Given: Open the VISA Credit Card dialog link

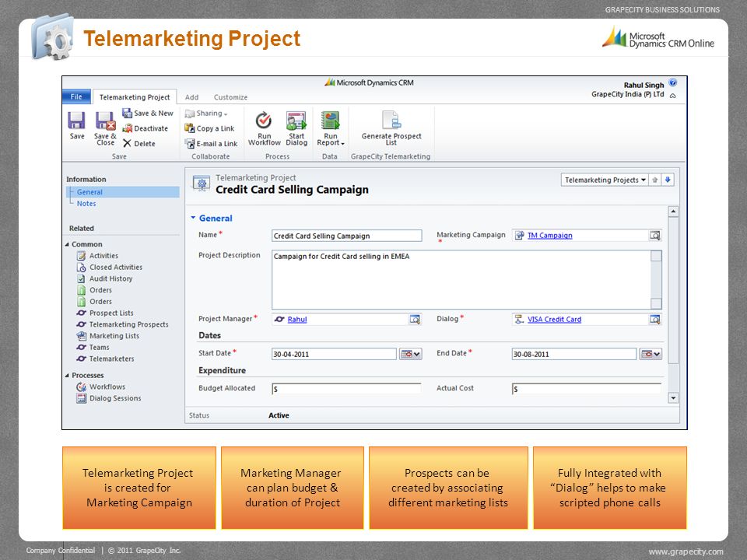Looking at the screenshot, I should click(x=555, y=320).
